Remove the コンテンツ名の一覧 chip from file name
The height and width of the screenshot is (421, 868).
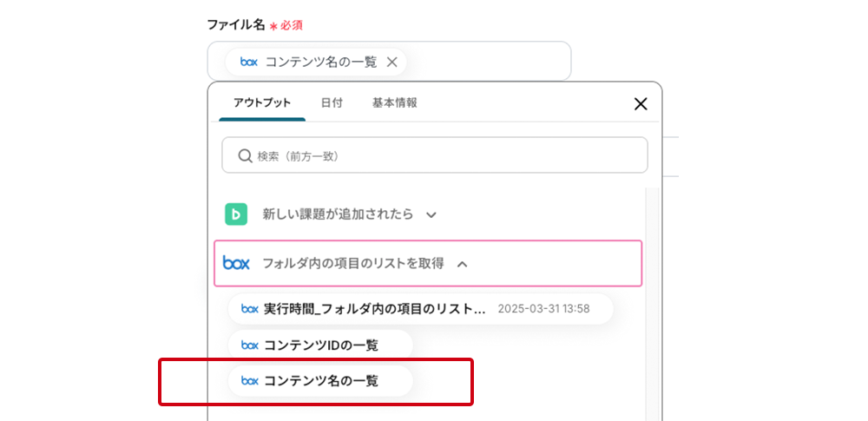coord(391,62)
